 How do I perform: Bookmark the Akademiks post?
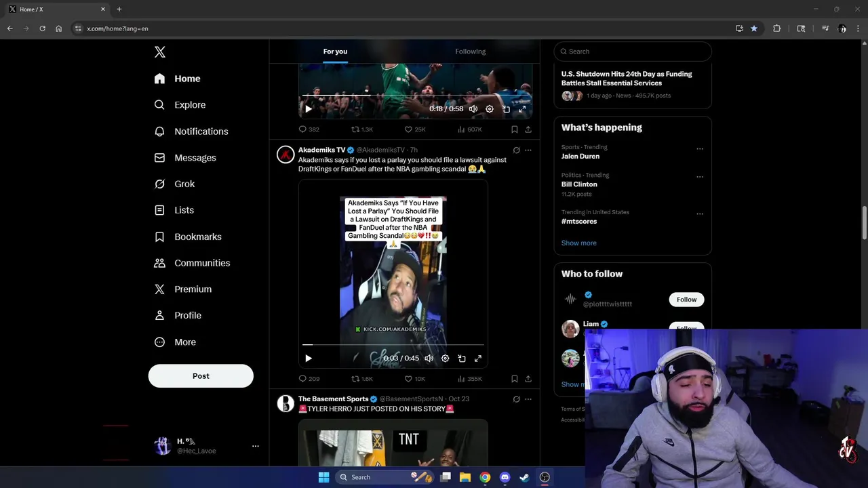(515, 379)
